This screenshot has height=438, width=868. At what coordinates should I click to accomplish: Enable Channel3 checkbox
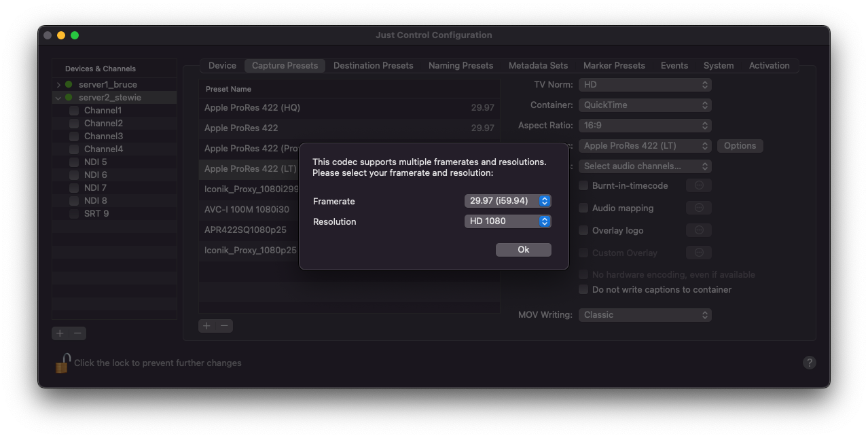(x=74, y=136)
